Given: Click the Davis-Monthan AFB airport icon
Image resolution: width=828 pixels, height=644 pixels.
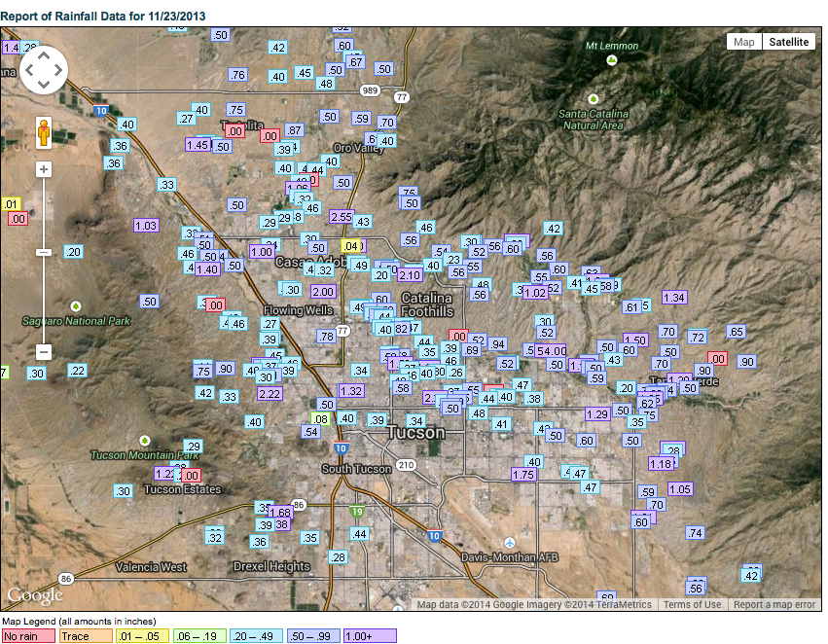Looking at the screenshot, I should (510, 543).
